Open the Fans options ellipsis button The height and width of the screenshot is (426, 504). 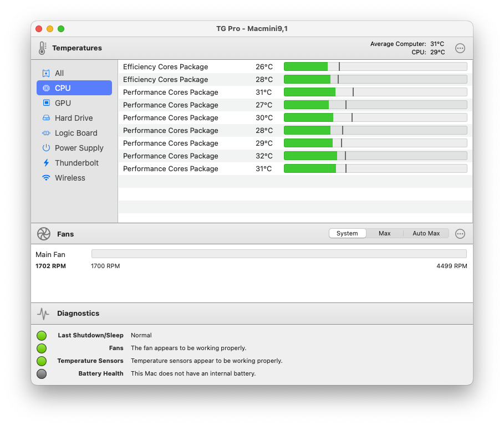click(460, 234)
